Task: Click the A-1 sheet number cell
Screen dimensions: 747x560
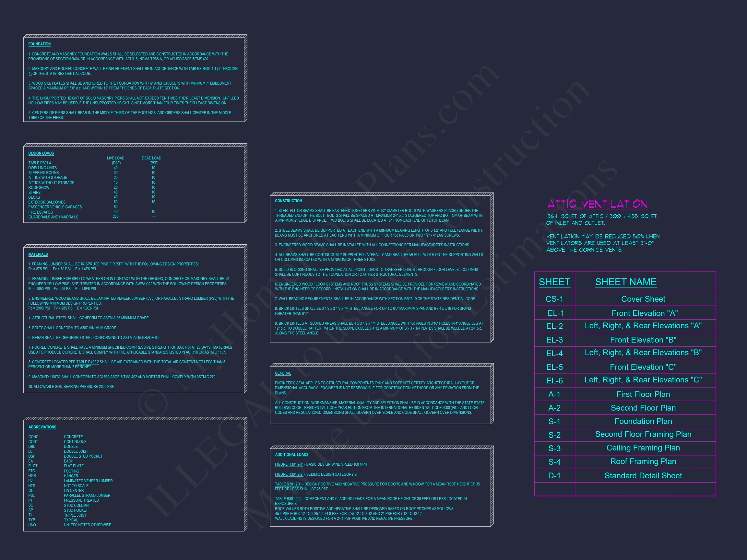Action: tap(554, 394)
